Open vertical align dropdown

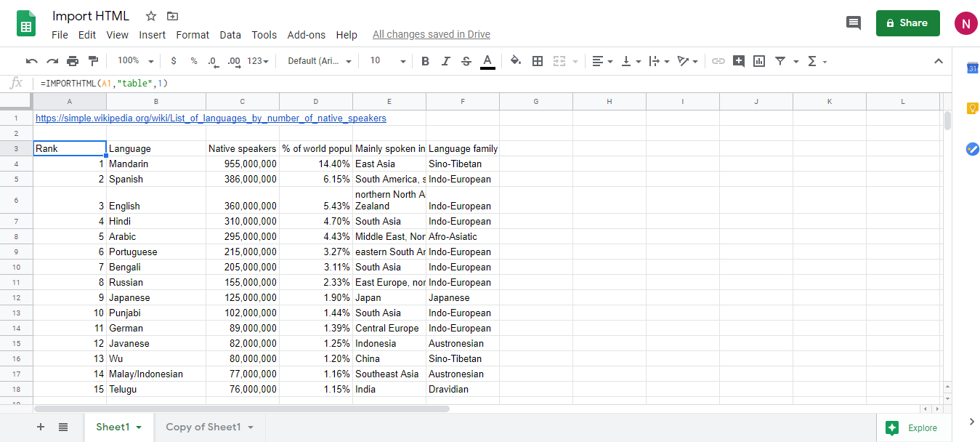tap(631, 61)
